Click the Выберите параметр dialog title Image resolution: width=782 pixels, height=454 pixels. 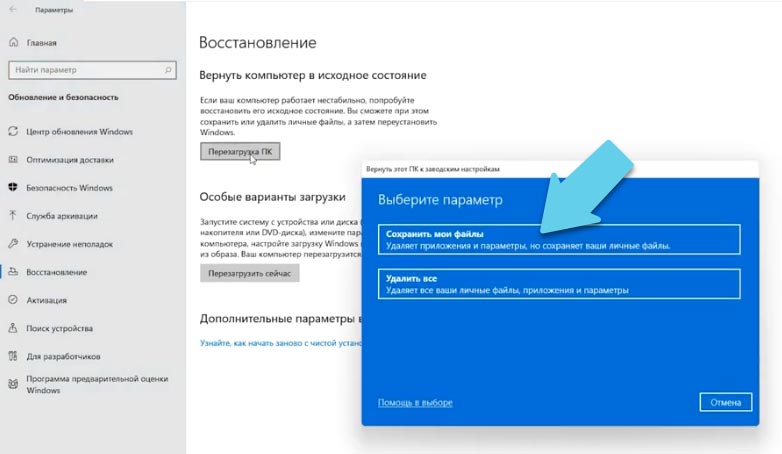pos(440,200)
